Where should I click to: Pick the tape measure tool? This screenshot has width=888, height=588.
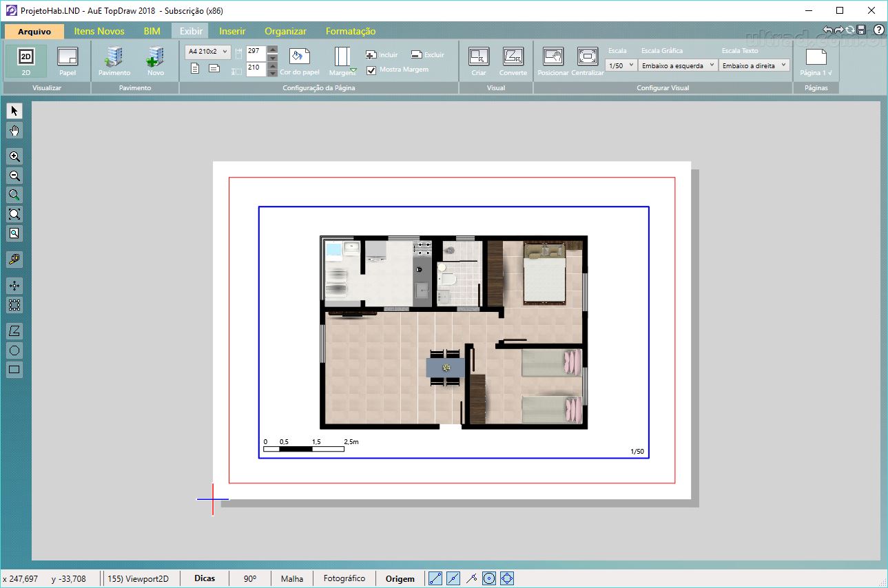click(x=14, y=260)
